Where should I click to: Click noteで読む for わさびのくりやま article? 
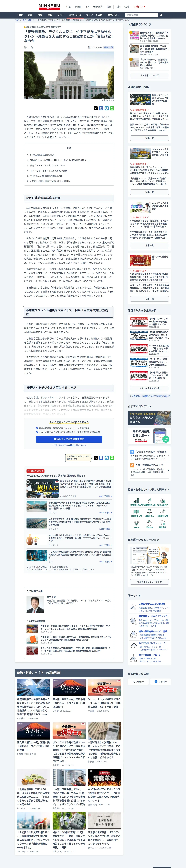105,496
